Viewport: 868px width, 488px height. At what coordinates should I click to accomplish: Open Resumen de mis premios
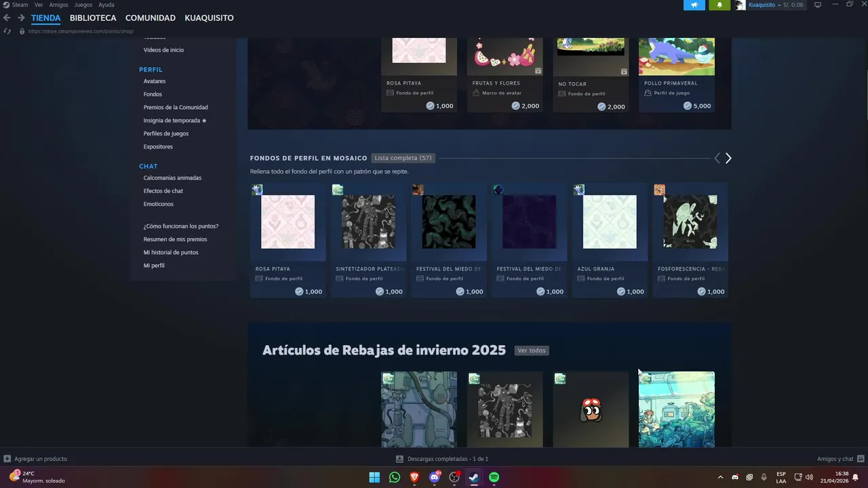coord(176,239)
